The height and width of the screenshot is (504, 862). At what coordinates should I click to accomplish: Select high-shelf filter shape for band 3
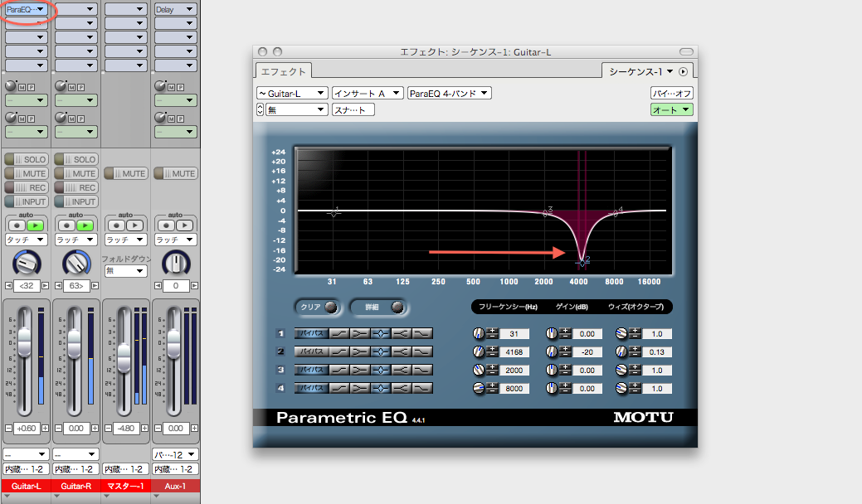pyautogui.click(x=402, y=370)
